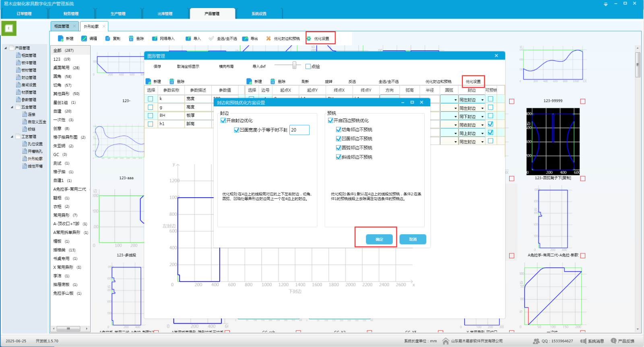Click the 横向布局 button
644x347 pixels.
[226, 66]
